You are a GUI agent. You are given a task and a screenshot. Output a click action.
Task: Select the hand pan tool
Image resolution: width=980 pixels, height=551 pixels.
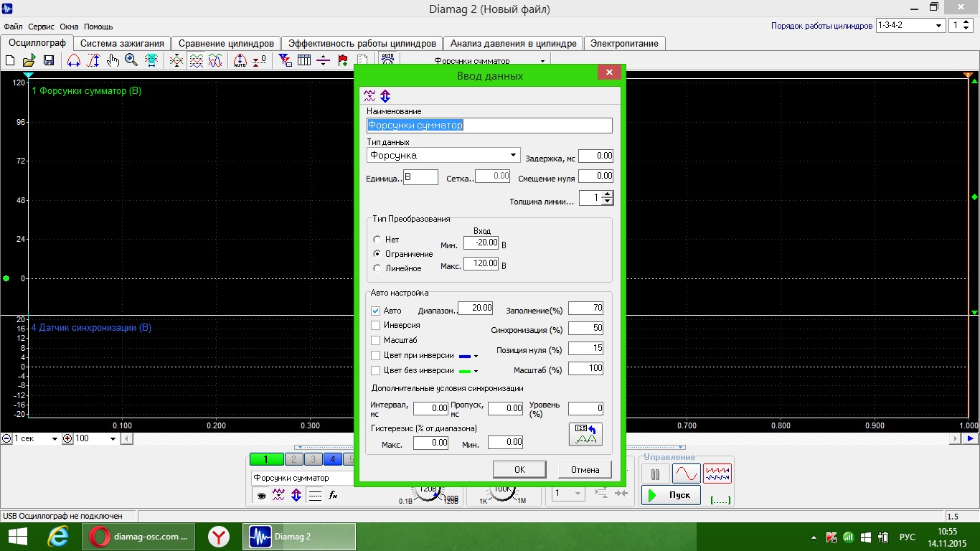(113, 61)
